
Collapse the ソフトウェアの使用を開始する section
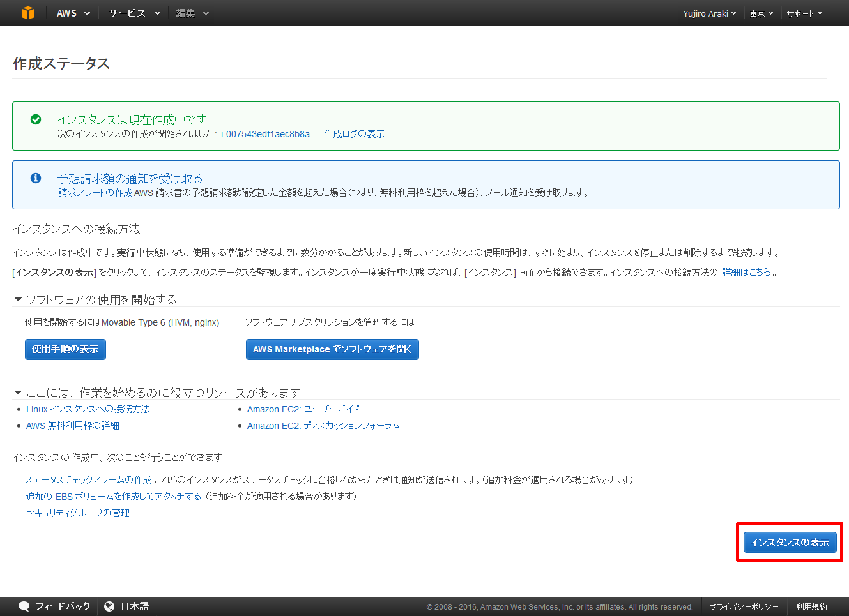click(18, 299)
